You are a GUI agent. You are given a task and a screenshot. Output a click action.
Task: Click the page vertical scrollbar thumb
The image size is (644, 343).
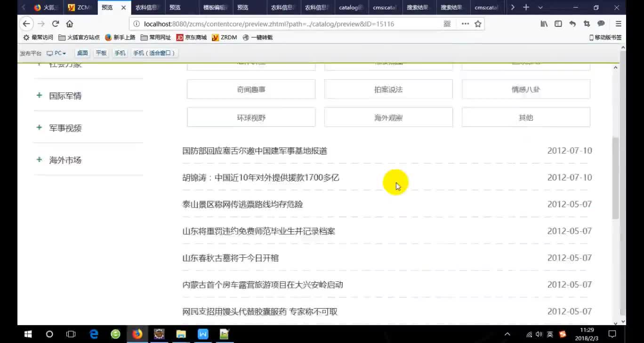[616, 178]
